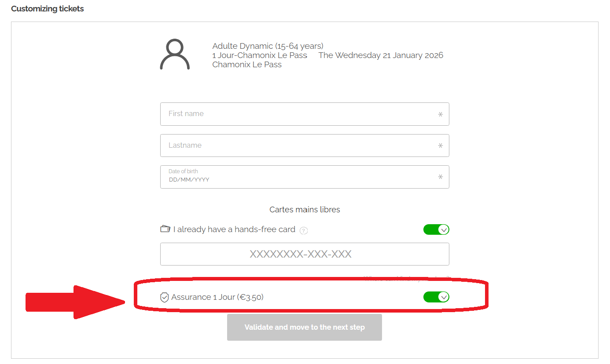
Task: Click the First name input field
Action: pos(299,114)
